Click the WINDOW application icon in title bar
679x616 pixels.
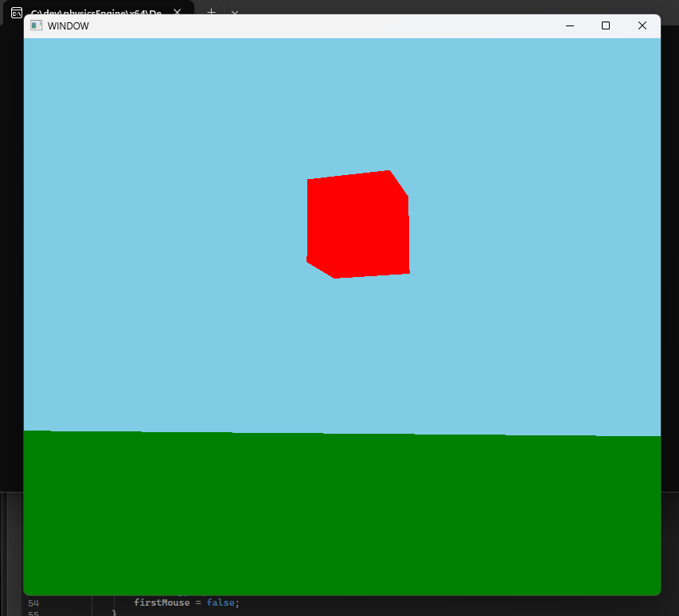click(x=35, y=25)
